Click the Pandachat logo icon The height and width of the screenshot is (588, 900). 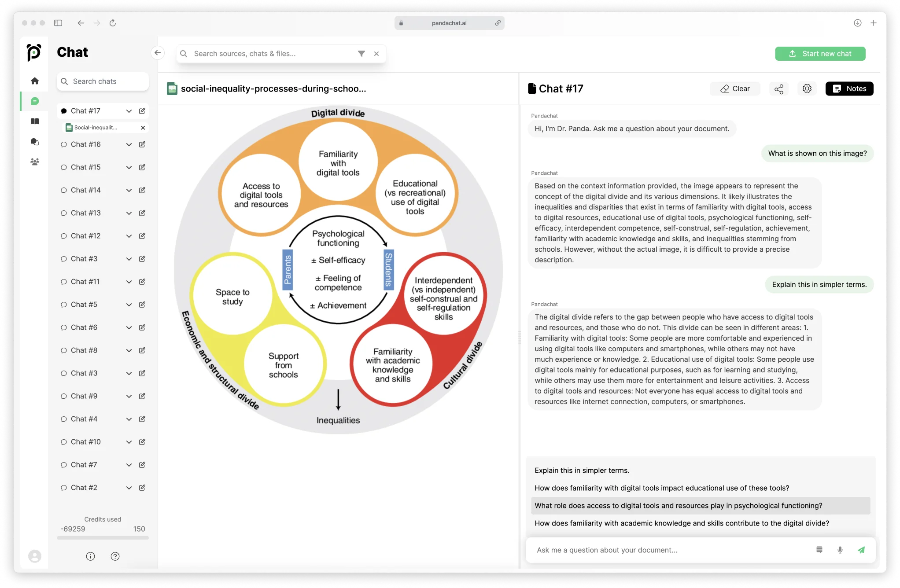pyautogui.click(x=34, y=52)
